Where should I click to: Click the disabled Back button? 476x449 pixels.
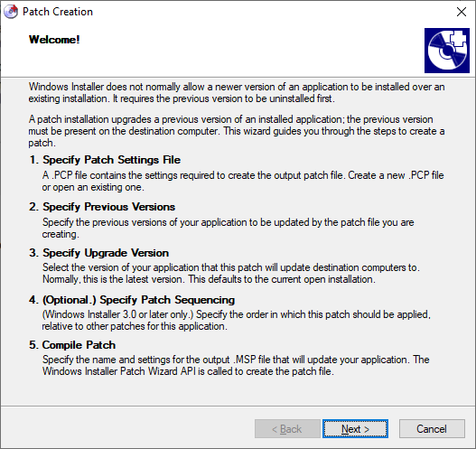coord(287,428)
